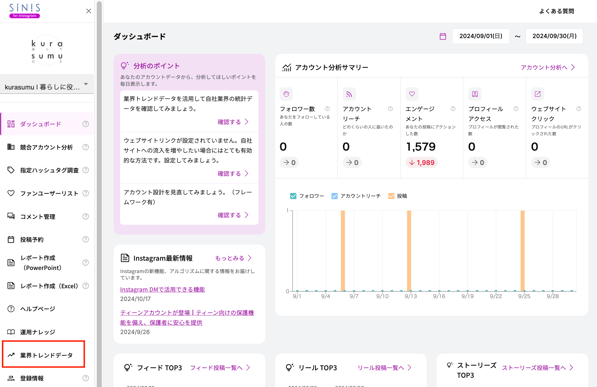
Task: Click the プロフィールアクセス metric icon
Action: click(x=475, y=94)
